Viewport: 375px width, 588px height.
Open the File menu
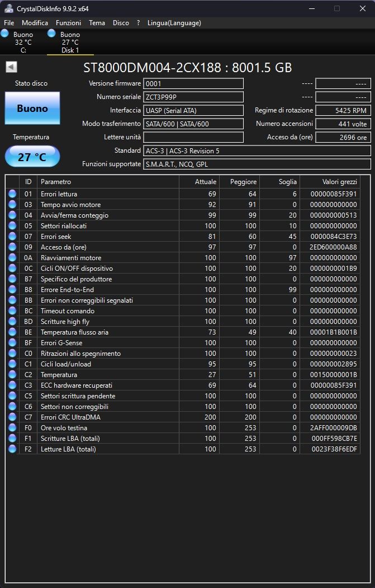click(9, 23)
